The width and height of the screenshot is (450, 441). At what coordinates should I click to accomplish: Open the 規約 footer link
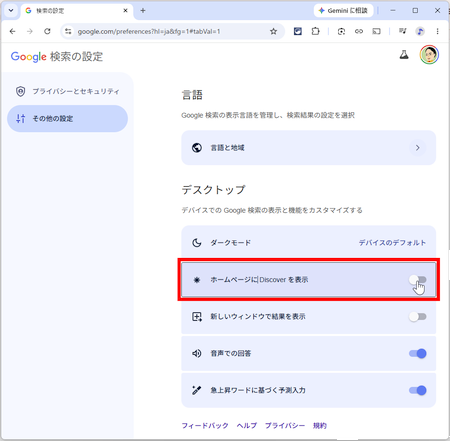pos(320,425)
